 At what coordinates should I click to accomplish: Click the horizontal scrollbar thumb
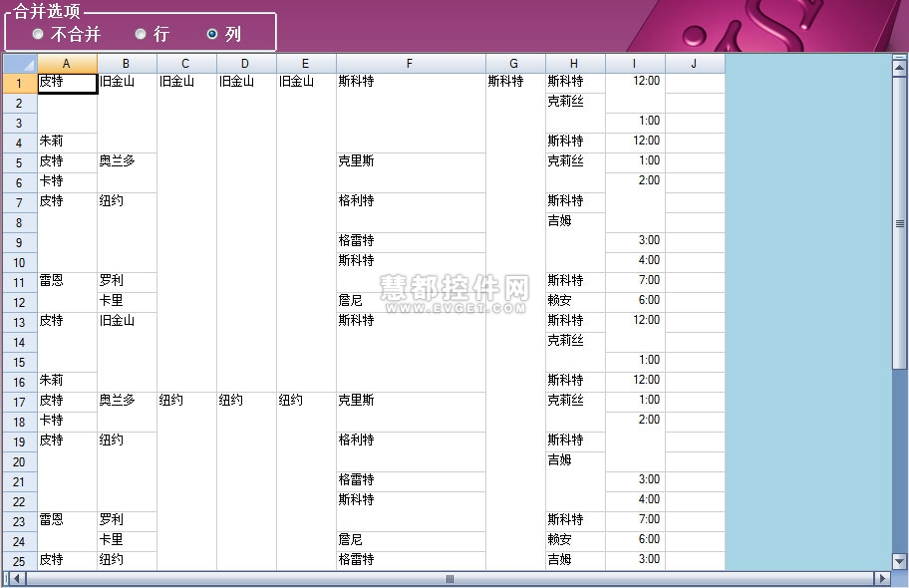click(x=450, y=578)
